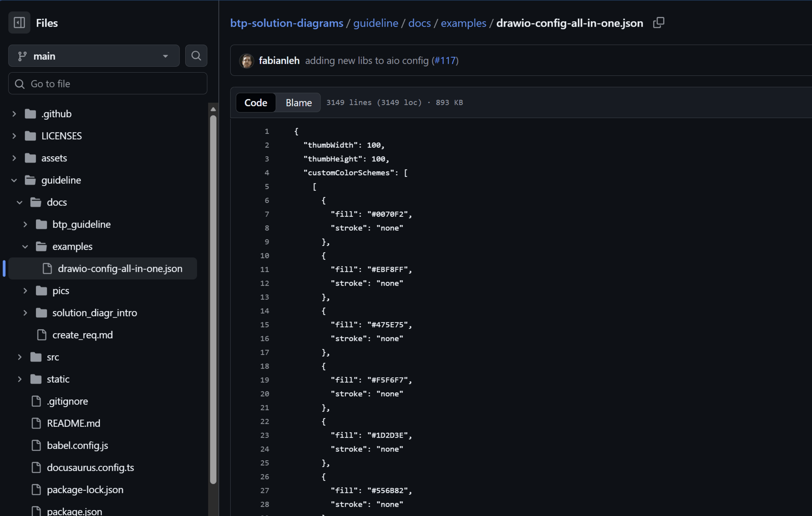The height and width of the screenshot is (516, 812).
Task: Expand the solution_diagr_intro folder
Action: coord(25,313)
